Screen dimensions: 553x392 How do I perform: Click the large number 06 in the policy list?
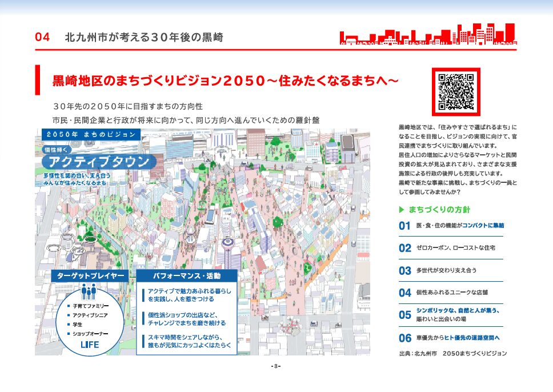click(x=404, y=338)
